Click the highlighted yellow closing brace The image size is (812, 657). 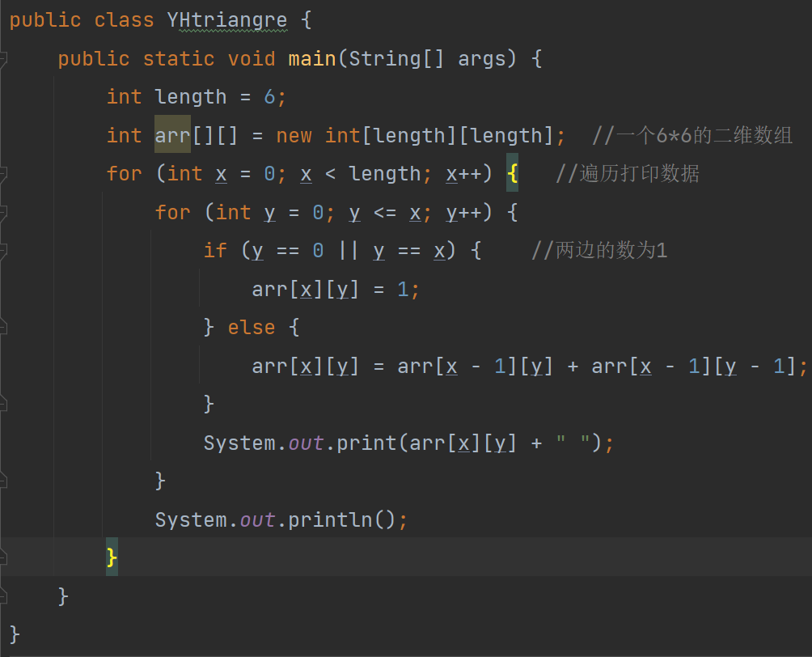coord(112,557)
